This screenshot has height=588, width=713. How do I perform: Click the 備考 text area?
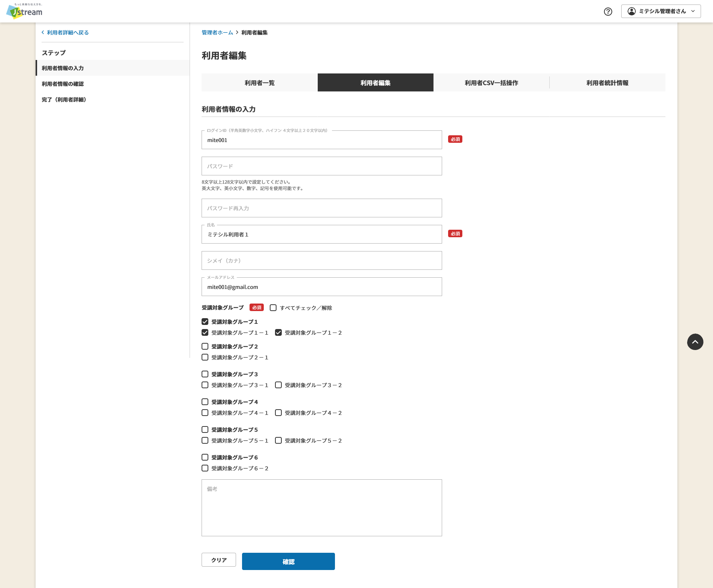322,508
